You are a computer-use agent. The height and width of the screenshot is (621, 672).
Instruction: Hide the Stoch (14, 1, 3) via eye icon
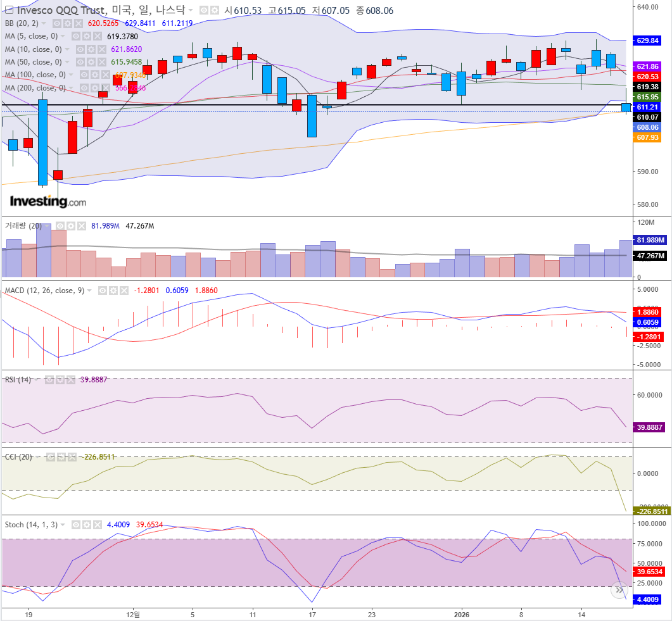[76, 525]
